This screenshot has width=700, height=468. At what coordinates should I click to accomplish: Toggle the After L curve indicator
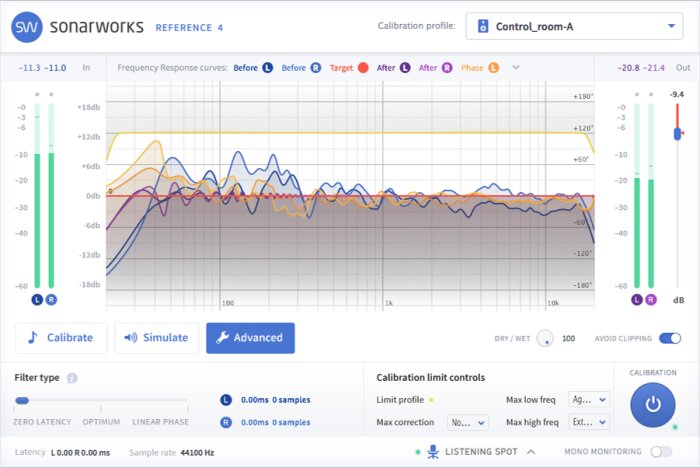click(x=405, y=68)
